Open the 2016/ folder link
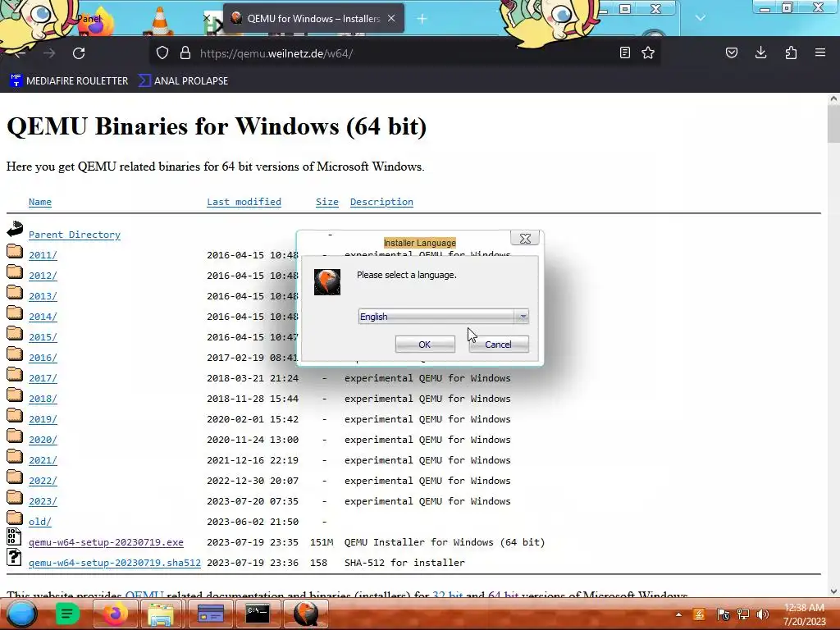The height and width of the screenshot is (630, 840). click(43, 358)
